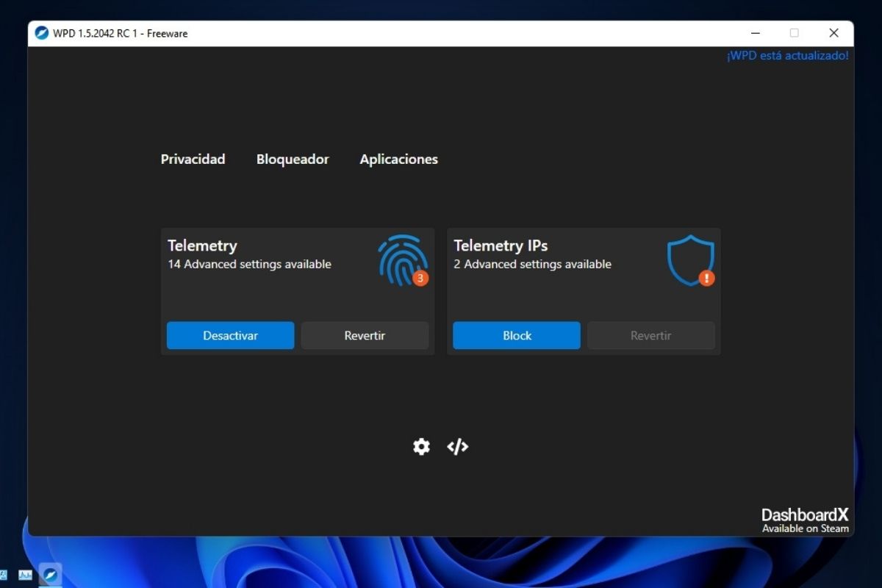Click Revertir in the Telemetry IPs card

point(651,335)
